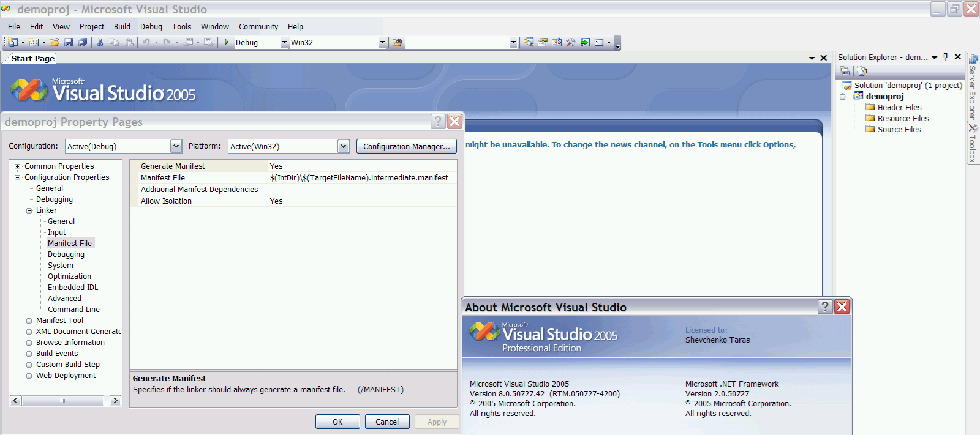Open the Community menu
Image resolution: width=980 pixels, height=435 pixels.
pyautogui.click(x=258, y=26)
